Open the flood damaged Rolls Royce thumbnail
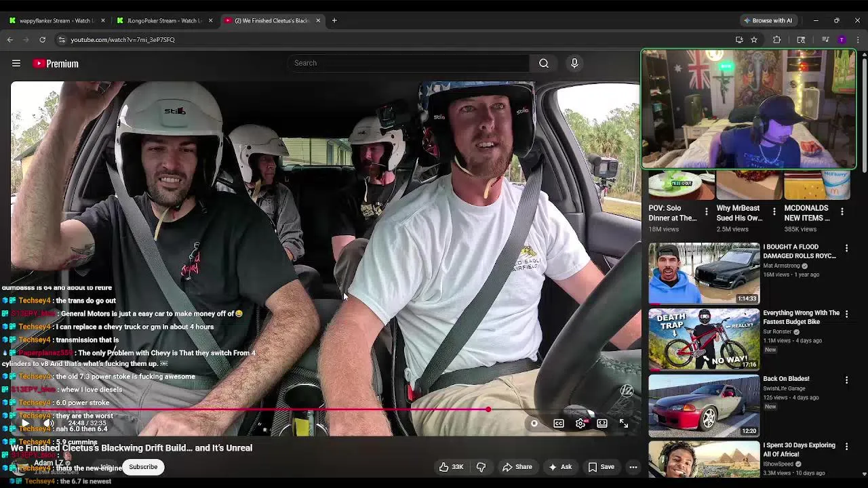Image resolution: width=868 pixels, height=488 pixels. 704,273
